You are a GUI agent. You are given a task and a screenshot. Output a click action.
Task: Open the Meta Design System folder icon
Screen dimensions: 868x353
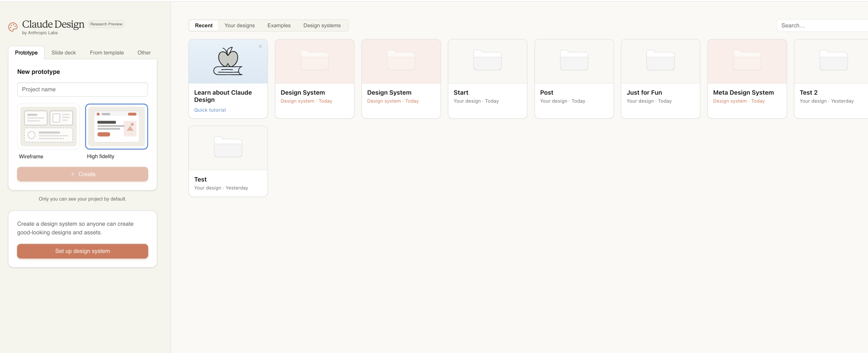747,60
